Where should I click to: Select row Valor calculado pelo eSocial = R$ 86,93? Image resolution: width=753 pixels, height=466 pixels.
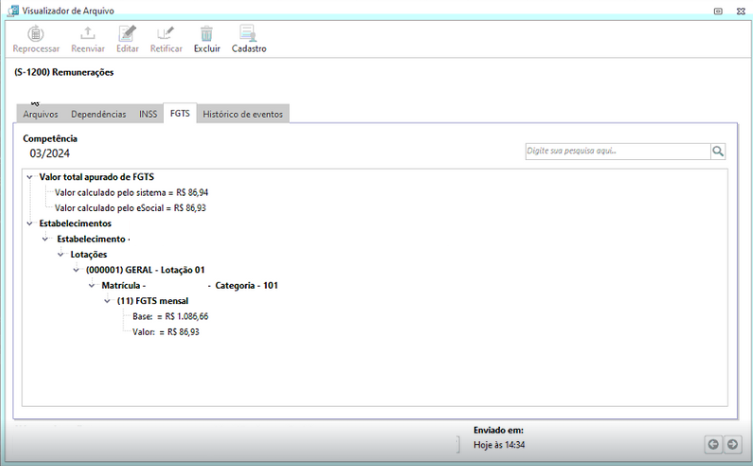tap(130, 208)
